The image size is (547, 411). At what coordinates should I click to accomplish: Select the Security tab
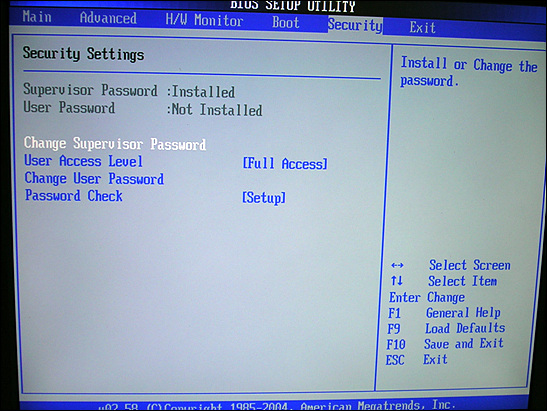coord(355,25)
